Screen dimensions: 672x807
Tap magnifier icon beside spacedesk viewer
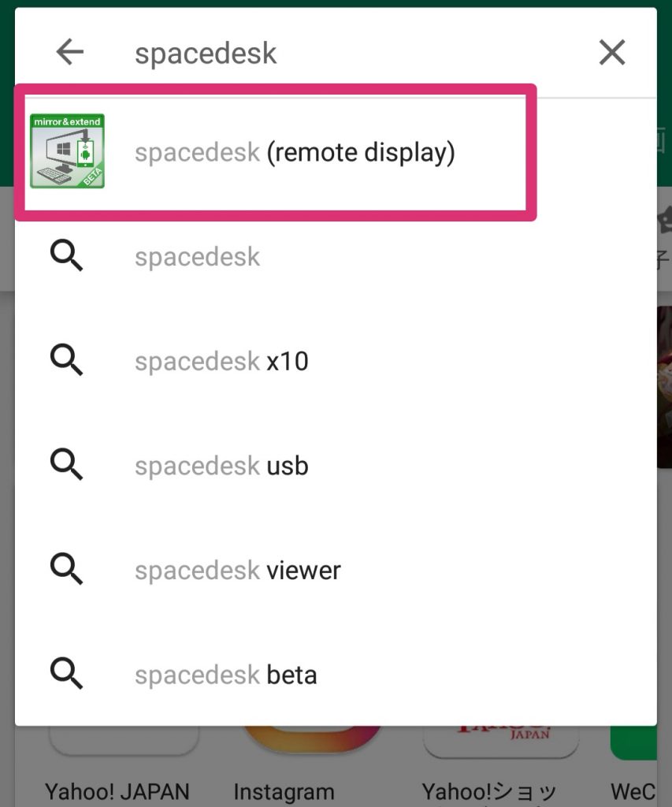pyautogui.click(x=67, y=570)
